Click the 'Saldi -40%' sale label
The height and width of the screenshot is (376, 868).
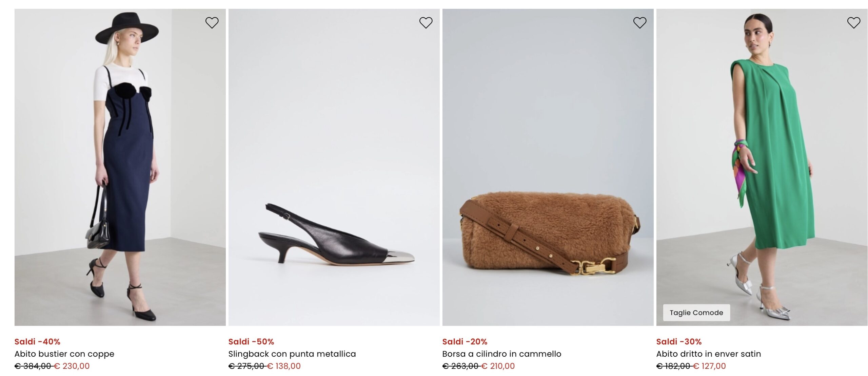37,342
